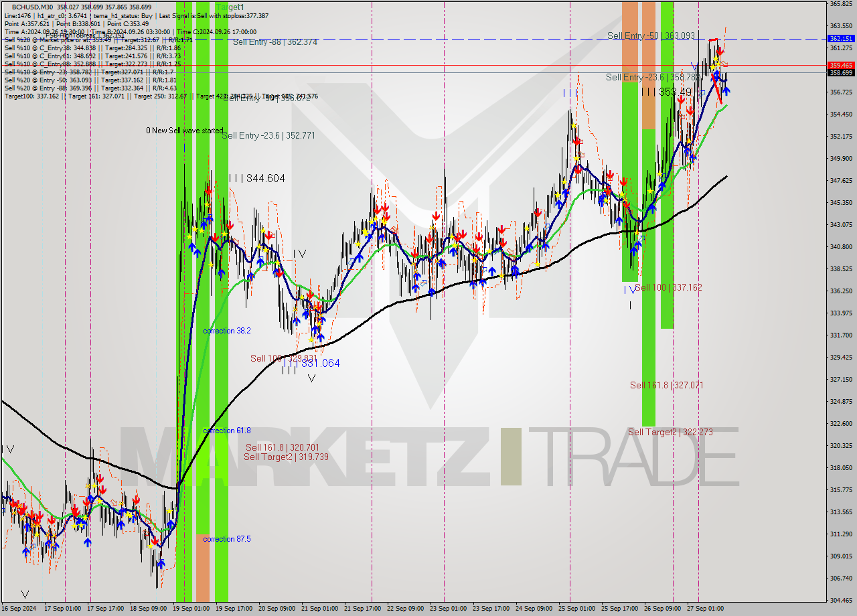Click the '25 Sep 17:00' time label

619,609
